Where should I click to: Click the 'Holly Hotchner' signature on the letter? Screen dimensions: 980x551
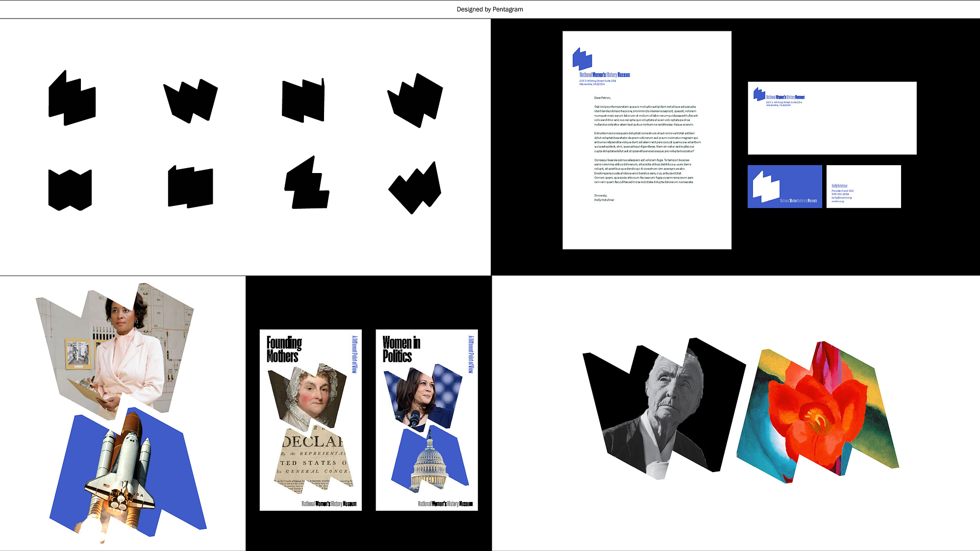pyautogui.click(x=604, y=200)
